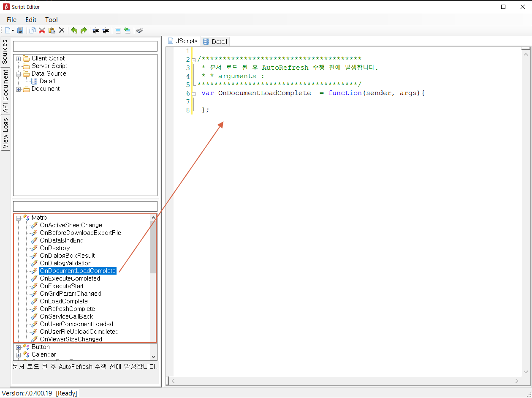Viewport: 532px width, 398px height.
Task: Switch to the Data1 tab
Action: coord(215,41)
